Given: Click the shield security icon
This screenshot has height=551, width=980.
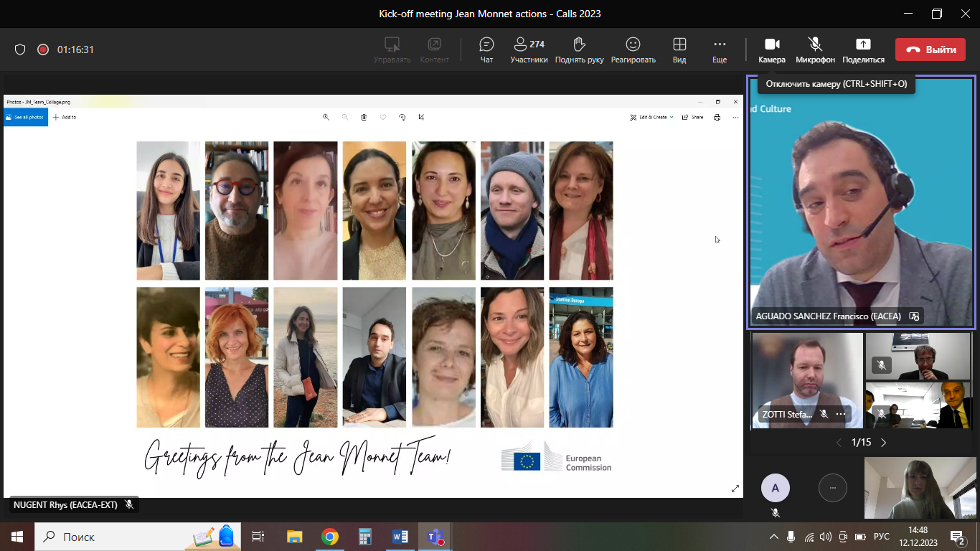Looking at the screenshot, I should (20, 50).
